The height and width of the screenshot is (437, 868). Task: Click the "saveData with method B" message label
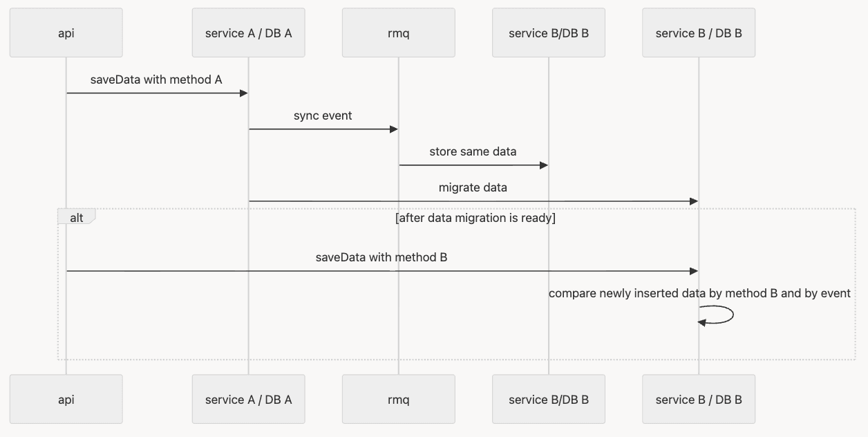381,257
